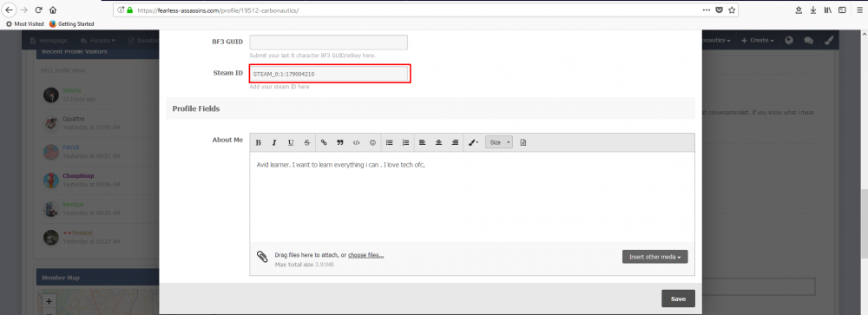Open page actions three-dot menu
Image resolution: width=868 pixels, height=315 pixels.
pyautogui.click(x=707, y=10)
